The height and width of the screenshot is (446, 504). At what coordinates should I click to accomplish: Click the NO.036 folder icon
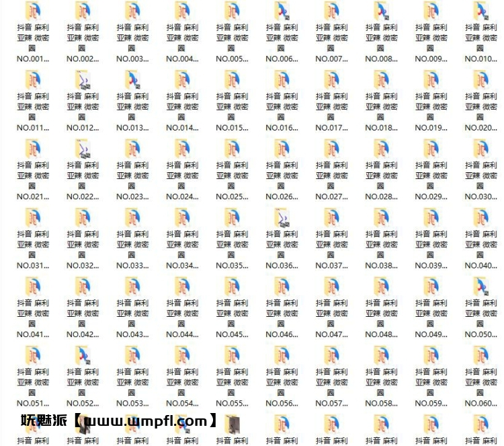[x=282, y=217]
